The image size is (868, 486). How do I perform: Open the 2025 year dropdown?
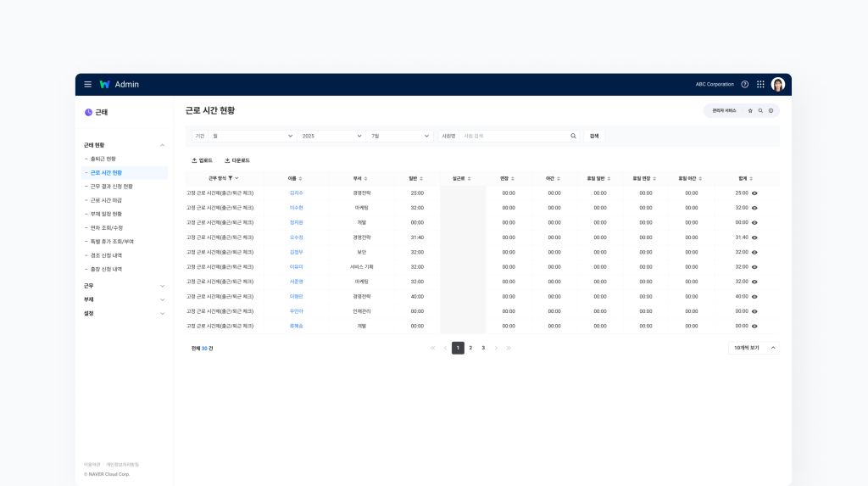331,136
